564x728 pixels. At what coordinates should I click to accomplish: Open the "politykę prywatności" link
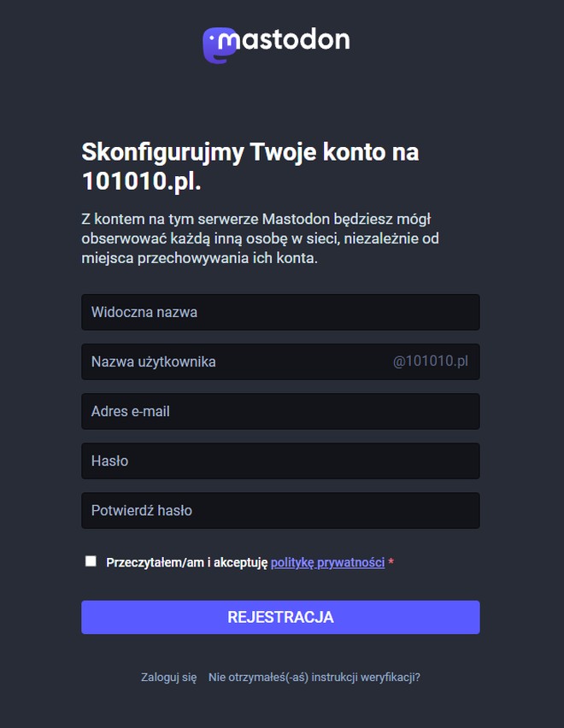327,562
